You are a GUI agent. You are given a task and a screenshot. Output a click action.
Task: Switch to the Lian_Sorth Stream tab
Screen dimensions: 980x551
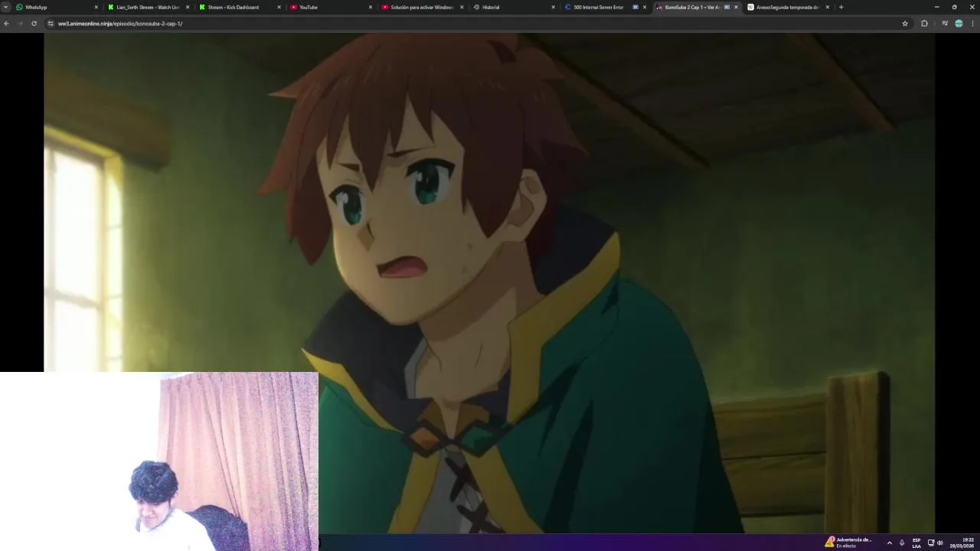coord(147,7)
